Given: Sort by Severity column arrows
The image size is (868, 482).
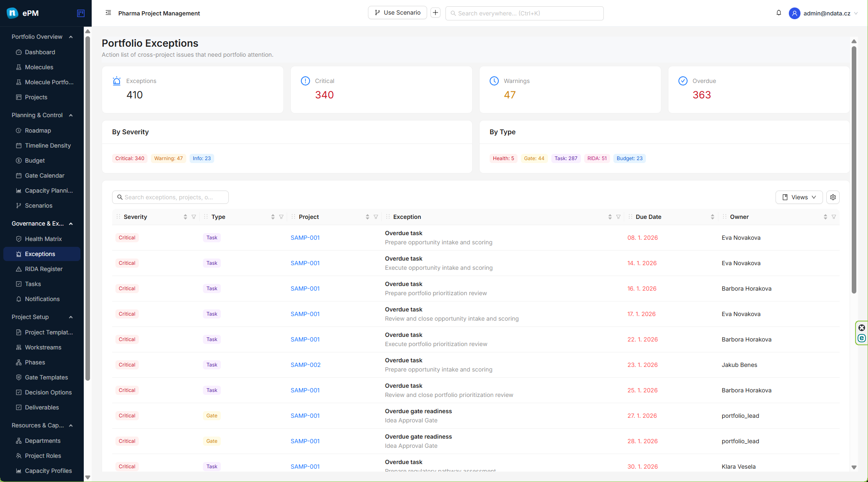Looking at the screenshot, I should tap(185, 217).
